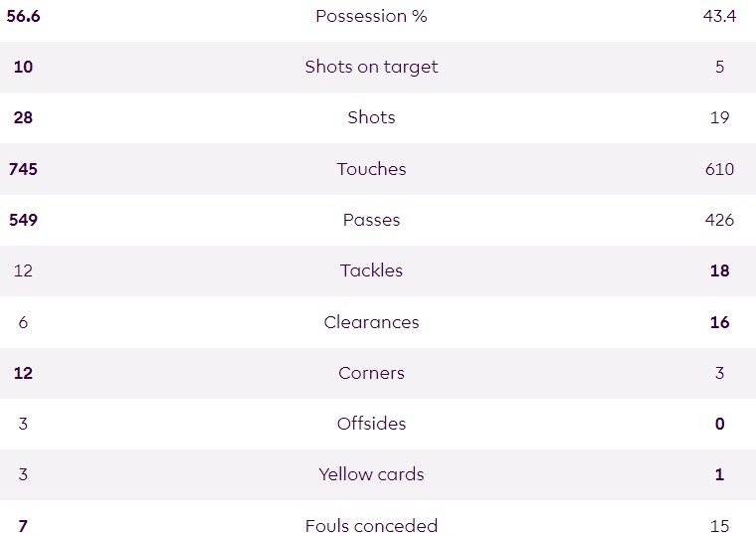This screenshot has height=536, width=756.
Task: Click the 56.6 possession value
Action: tap(23, 16)
